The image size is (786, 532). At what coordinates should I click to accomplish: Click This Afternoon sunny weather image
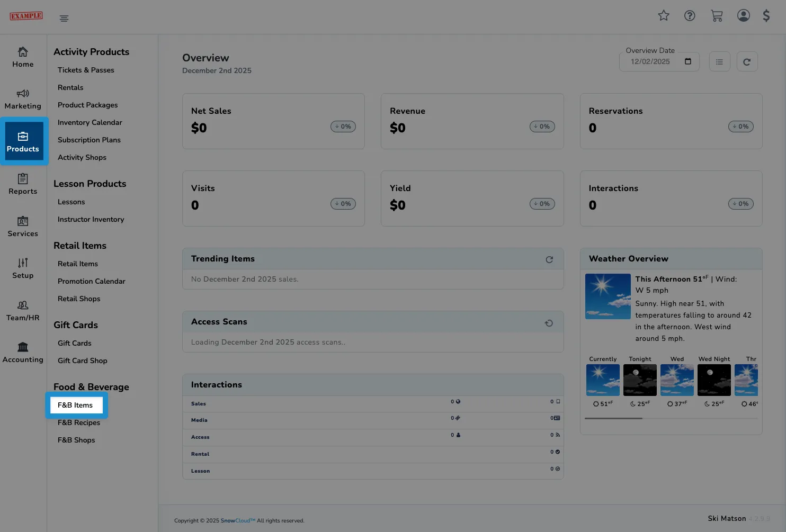pos(608,296)
